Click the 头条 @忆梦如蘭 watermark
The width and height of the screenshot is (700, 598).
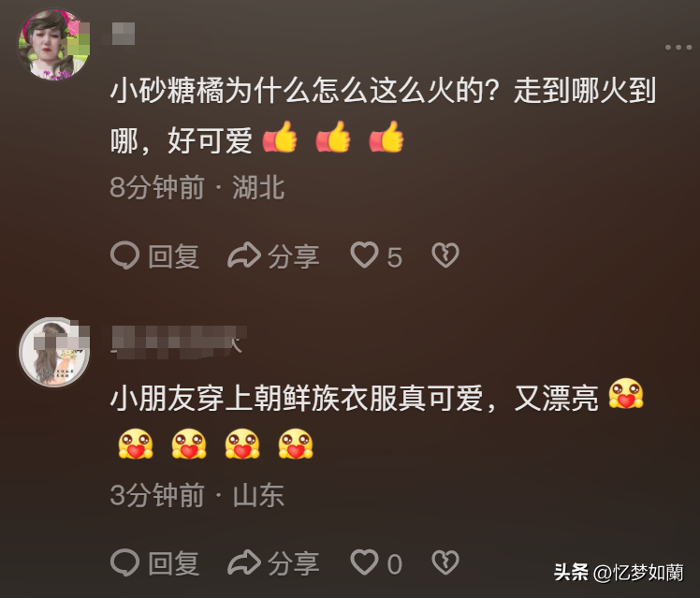(619, 573)
